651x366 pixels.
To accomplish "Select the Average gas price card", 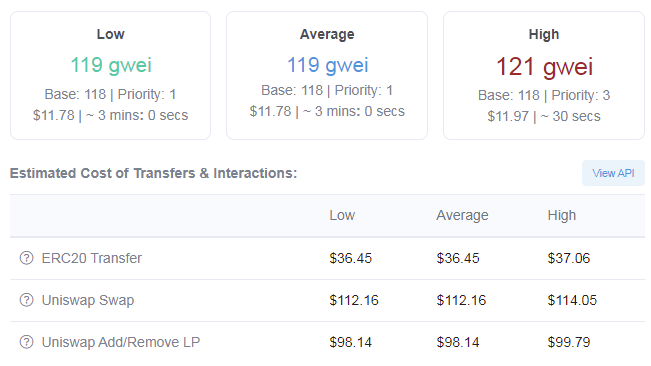I will 327,76.
